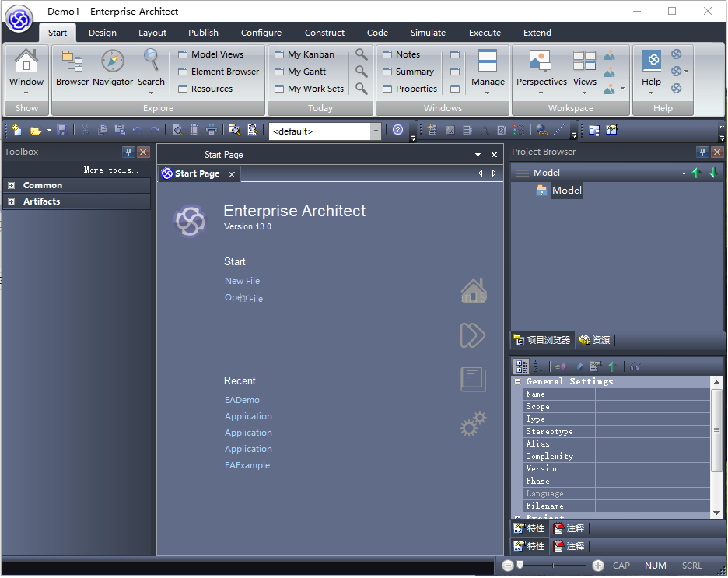This screenshot has width=728, height=578.
Task: Toggle the Notes window
Action: coord(401,54)
